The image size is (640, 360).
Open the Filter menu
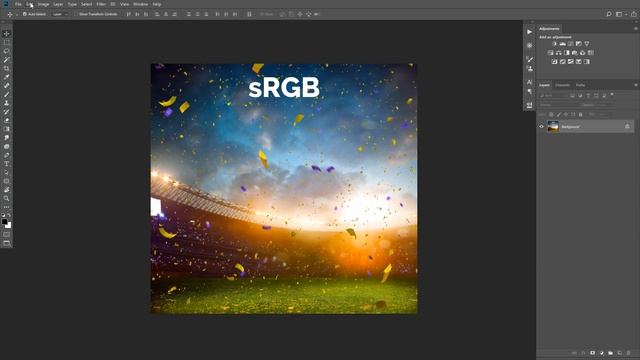click(x=101, y=4)
